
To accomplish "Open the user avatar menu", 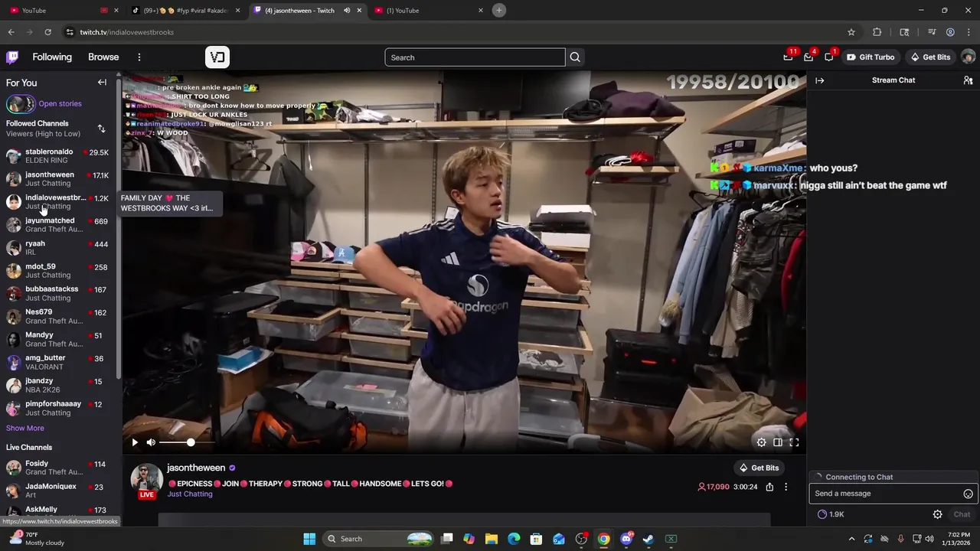I will [x=968, y=57].
